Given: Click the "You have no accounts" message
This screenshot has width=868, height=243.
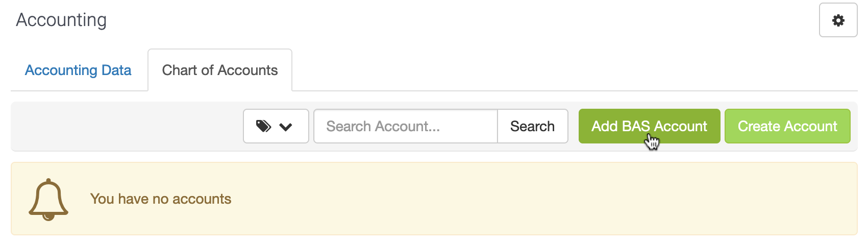Looking at the screenshot, I should pos(161,199).
